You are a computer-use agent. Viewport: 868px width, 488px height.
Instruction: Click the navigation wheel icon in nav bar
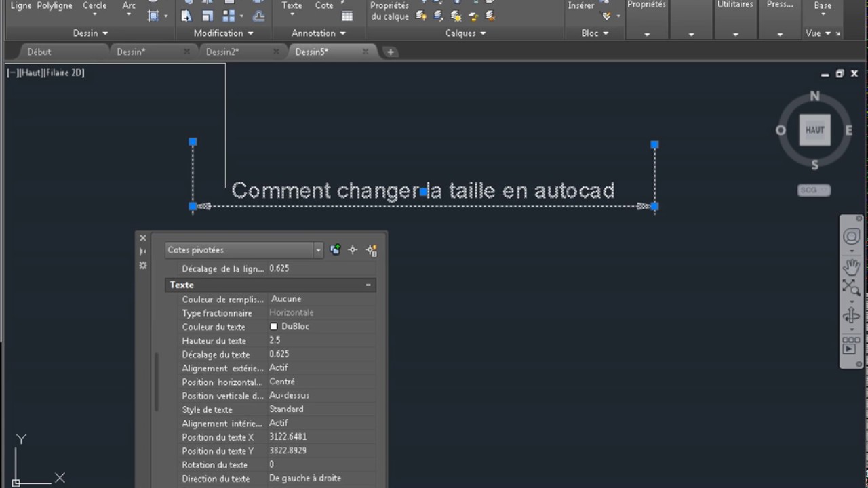coord(851,237)
